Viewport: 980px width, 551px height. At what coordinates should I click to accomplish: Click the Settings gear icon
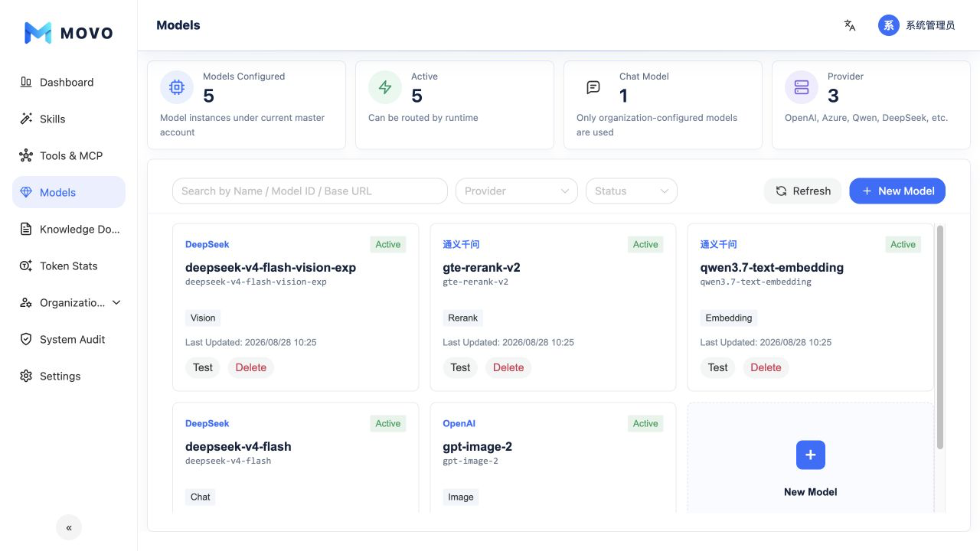(26, 376)
